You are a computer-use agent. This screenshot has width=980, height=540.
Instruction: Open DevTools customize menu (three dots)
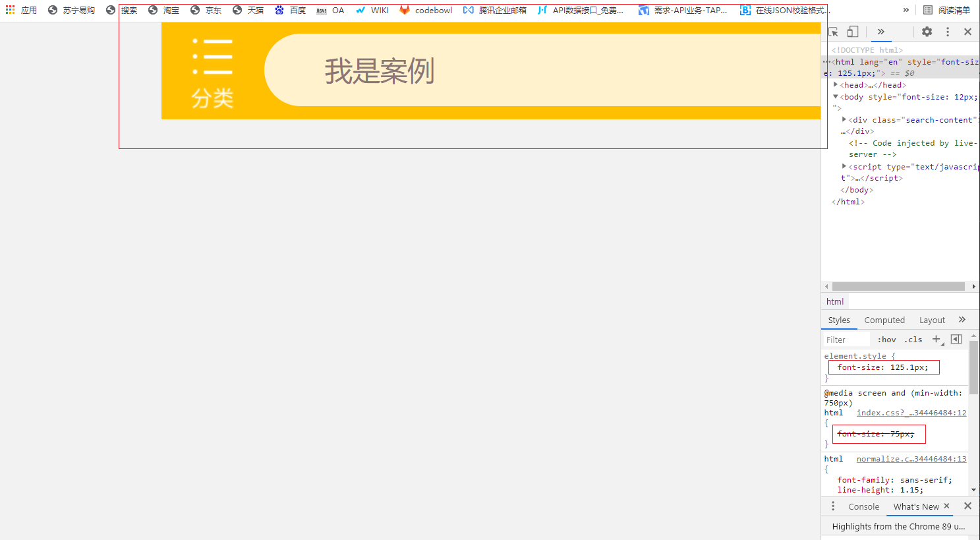coord(948,32)
